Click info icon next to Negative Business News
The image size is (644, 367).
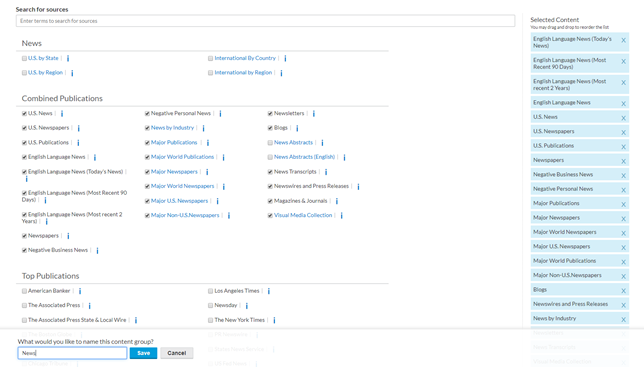tap(97, 250)
